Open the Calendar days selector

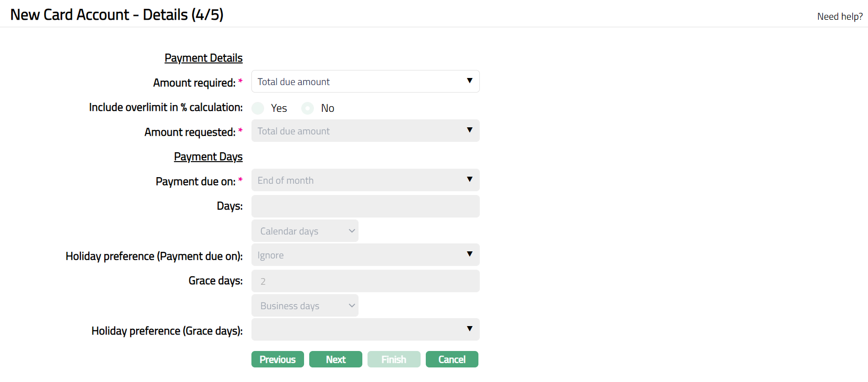click(305, 231)
